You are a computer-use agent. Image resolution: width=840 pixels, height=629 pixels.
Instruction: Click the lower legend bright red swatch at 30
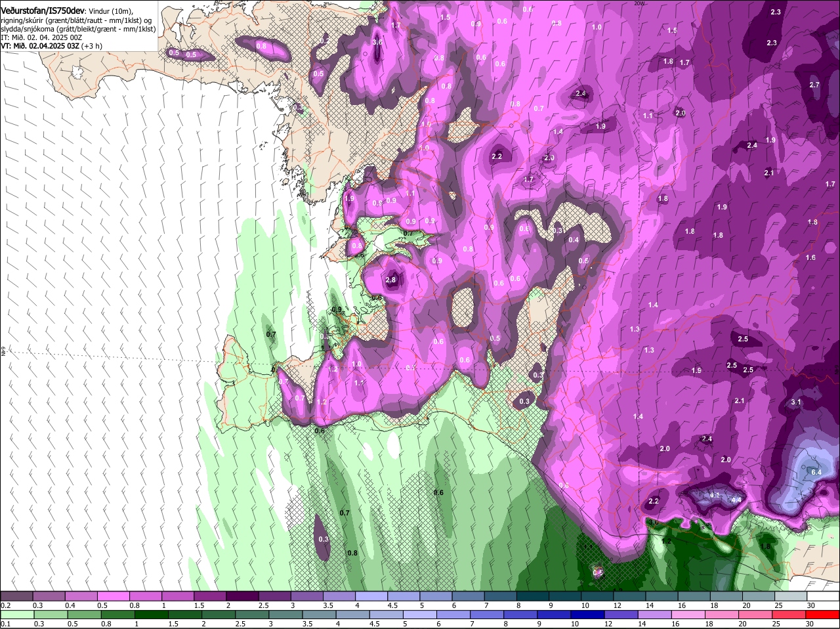pos(823,614)
